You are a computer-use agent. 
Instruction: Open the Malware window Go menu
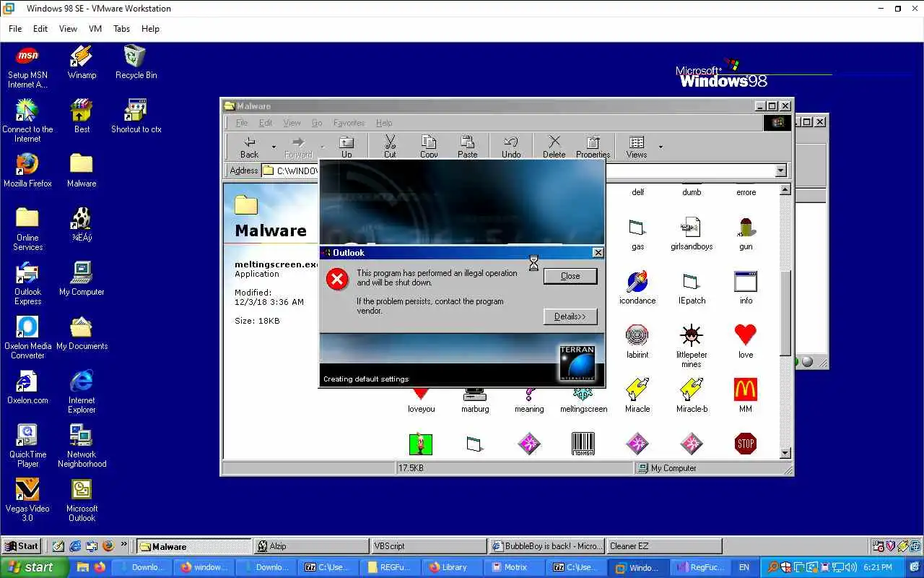pyautogui.click(x=317, y=123)
